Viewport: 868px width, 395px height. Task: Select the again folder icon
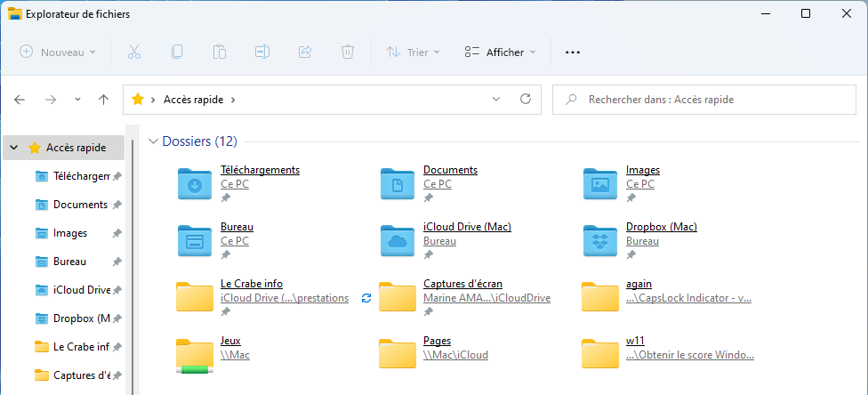tap(600, 296)
